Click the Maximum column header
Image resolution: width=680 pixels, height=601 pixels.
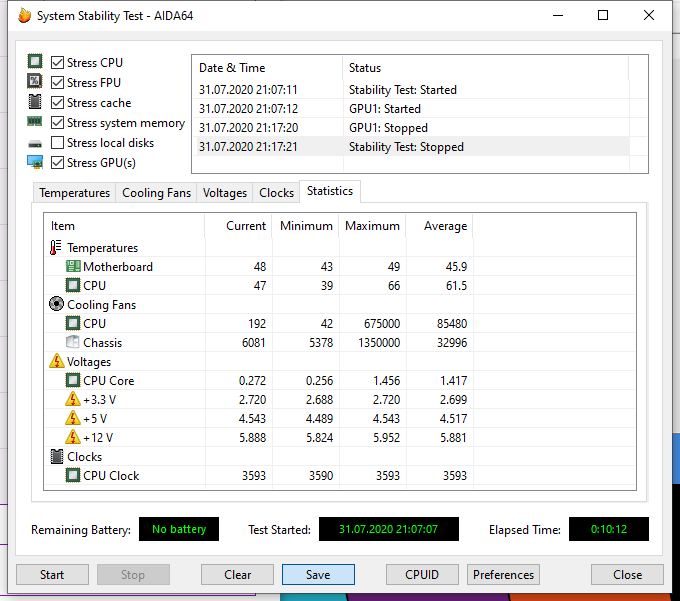click(372, 226)
